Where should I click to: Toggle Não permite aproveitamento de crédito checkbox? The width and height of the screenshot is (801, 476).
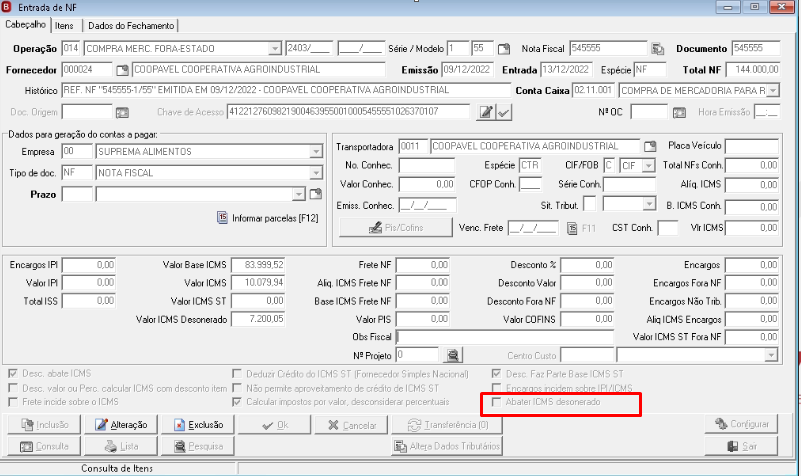[237, 388]
